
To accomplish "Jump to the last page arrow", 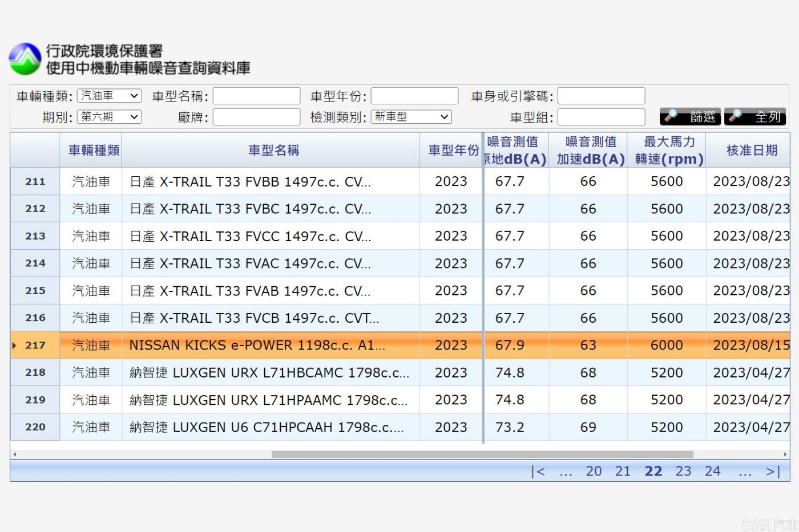I will tap(773, 471).
